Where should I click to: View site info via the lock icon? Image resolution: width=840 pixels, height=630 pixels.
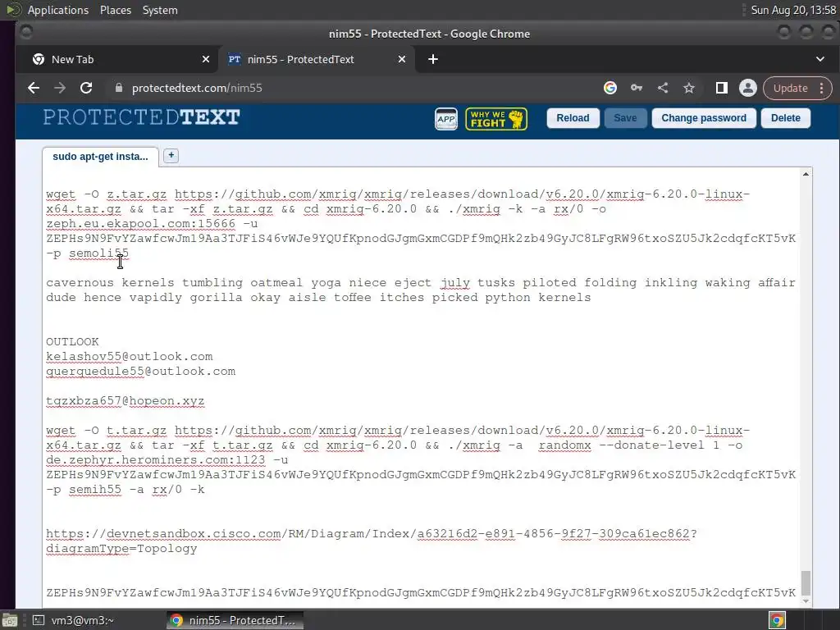click(x=119, y=88)
